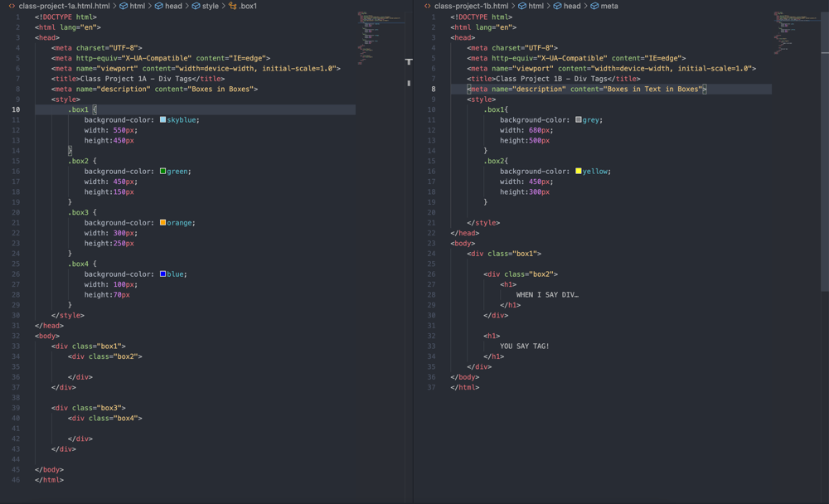Click the HTML file icon in the left breadcrumb
Screen dimensions: 829x504
point(12,6)
